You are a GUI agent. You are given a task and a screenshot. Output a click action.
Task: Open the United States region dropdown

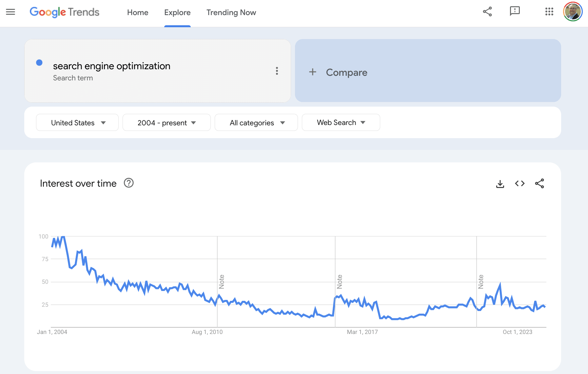click(77, 122)
